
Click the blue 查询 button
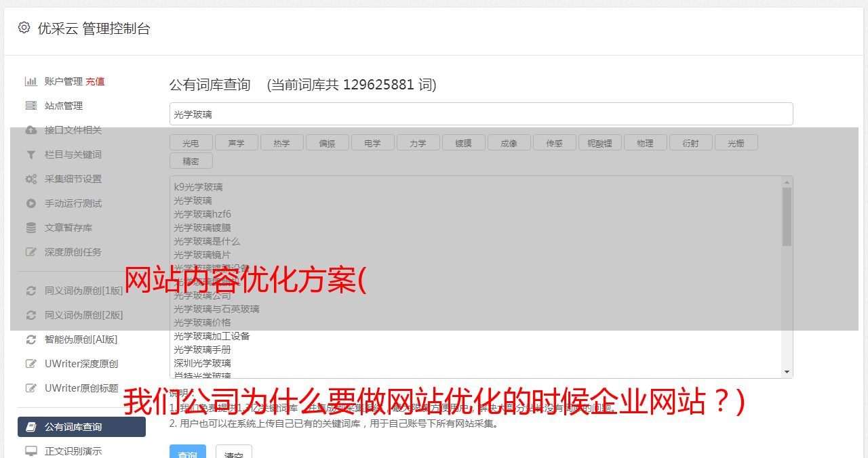(188, 453)
